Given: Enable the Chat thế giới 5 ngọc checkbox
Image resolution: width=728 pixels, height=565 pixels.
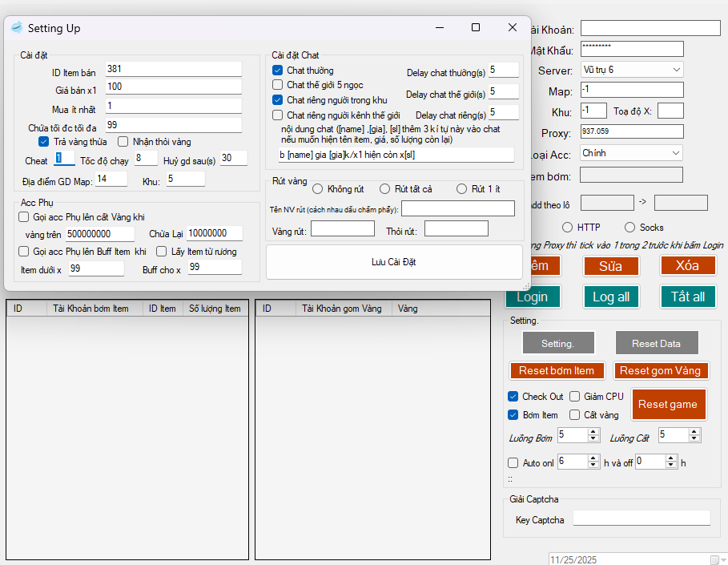Looking at the screenshot, I should coord(278,85).
